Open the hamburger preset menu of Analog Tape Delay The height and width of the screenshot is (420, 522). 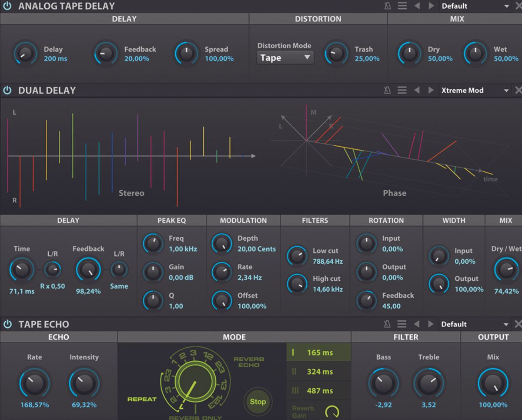coord(402,6)
